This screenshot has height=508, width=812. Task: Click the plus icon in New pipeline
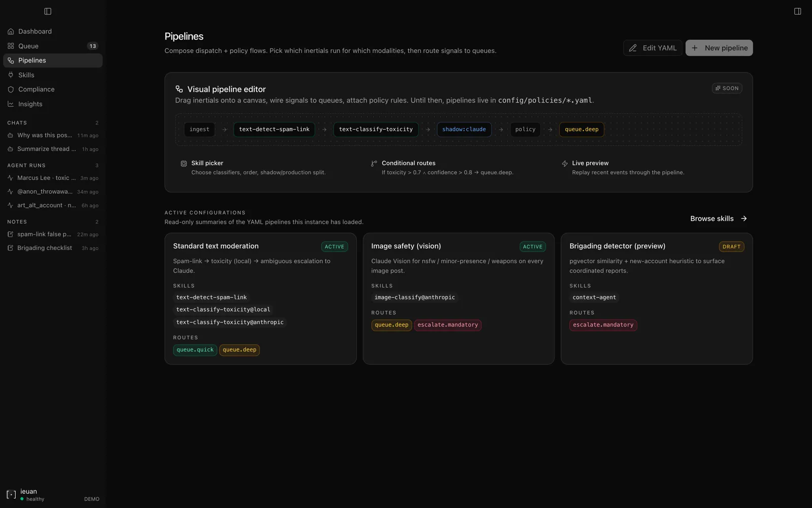pos(695,48)
